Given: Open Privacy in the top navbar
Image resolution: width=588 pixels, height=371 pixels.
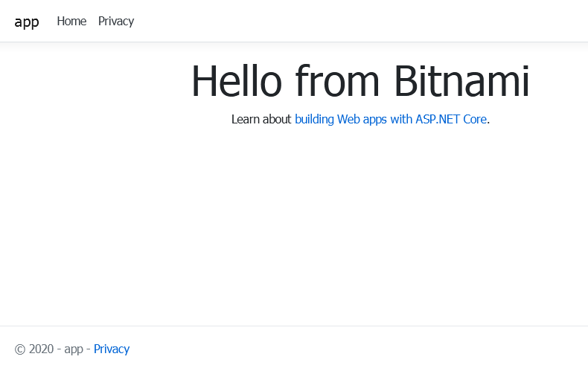Looking at the screenshot, I should click(116, 21).
